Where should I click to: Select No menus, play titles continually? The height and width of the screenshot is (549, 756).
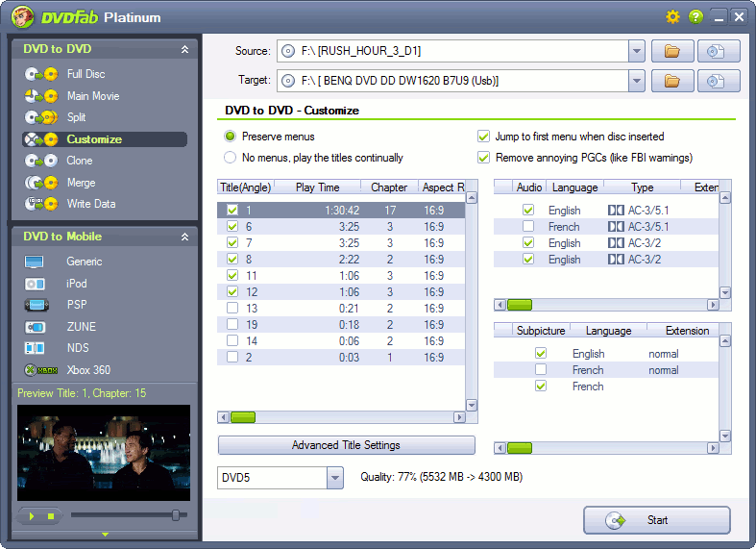point(231,158)
